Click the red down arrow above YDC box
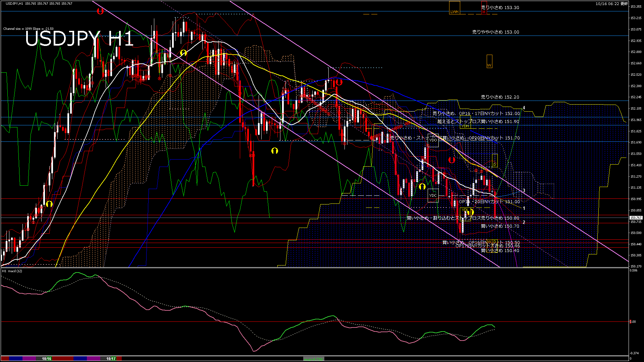This screenshot has height=362, width=644. [451, 160]
